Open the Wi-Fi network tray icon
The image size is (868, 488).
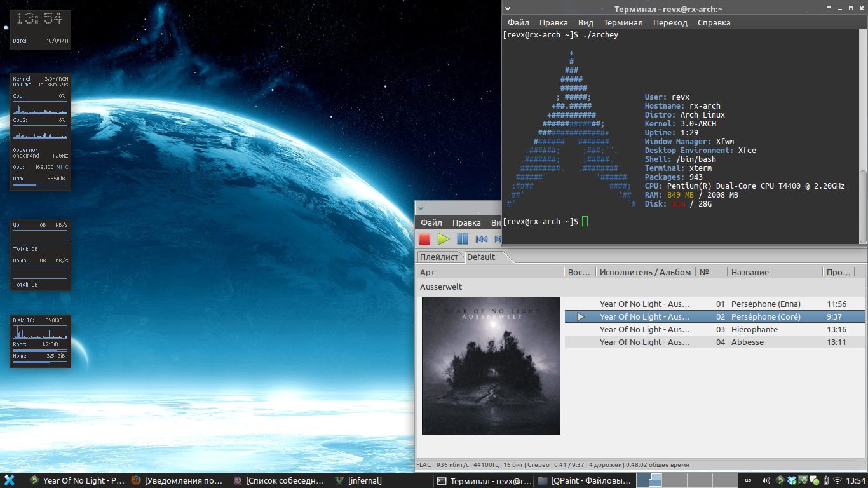tap(837, 480)
